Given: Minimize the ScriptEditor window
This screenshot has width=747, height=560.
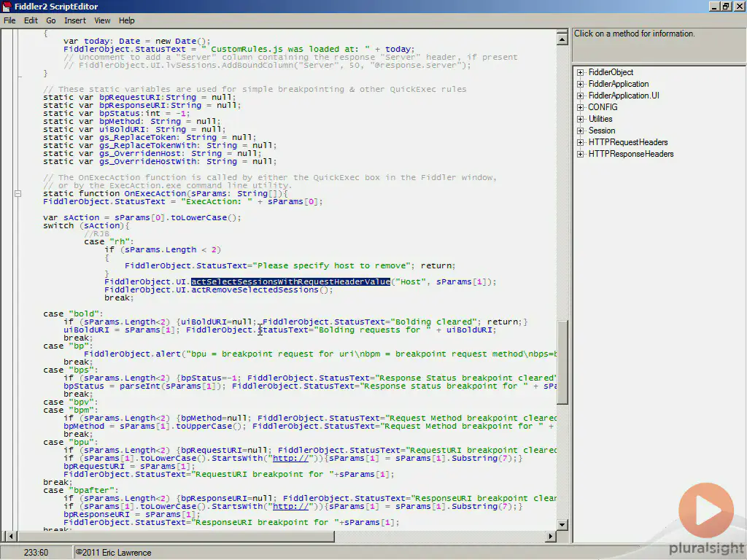Looking at the screenshot, I should pyautogui.click(x=715, y=6).
